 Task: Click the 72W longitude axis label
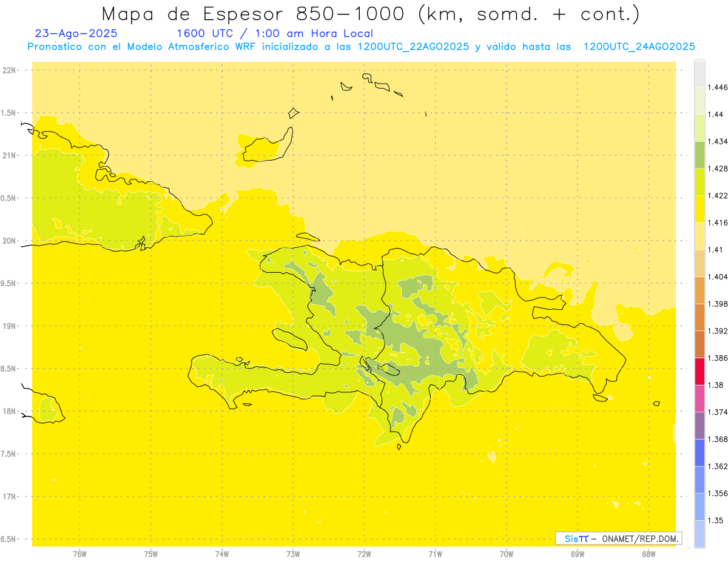click(x=364, y=554)
